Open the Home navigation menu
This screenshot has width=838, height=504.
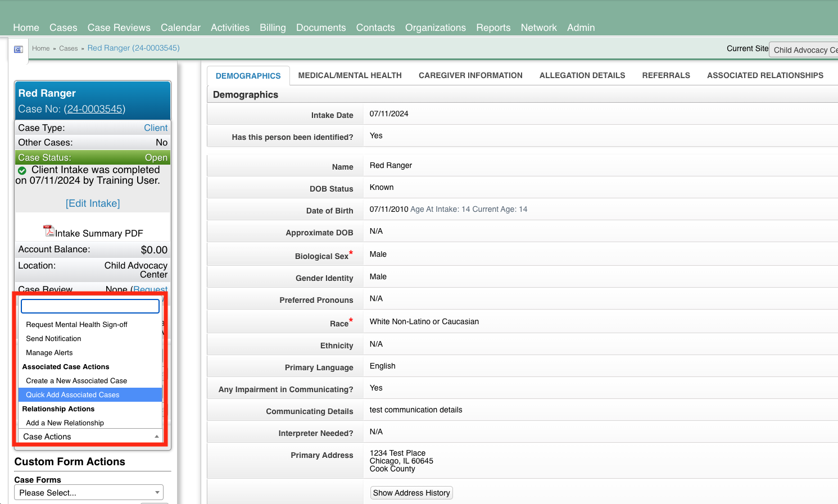point(26,28)
